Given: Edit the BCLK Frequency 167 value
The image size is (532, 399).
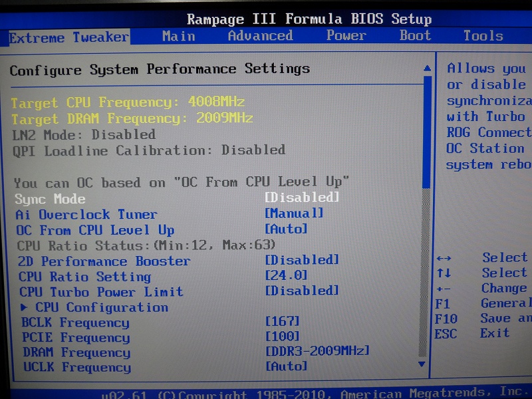Looking at the screenshot, I should 282,321.
